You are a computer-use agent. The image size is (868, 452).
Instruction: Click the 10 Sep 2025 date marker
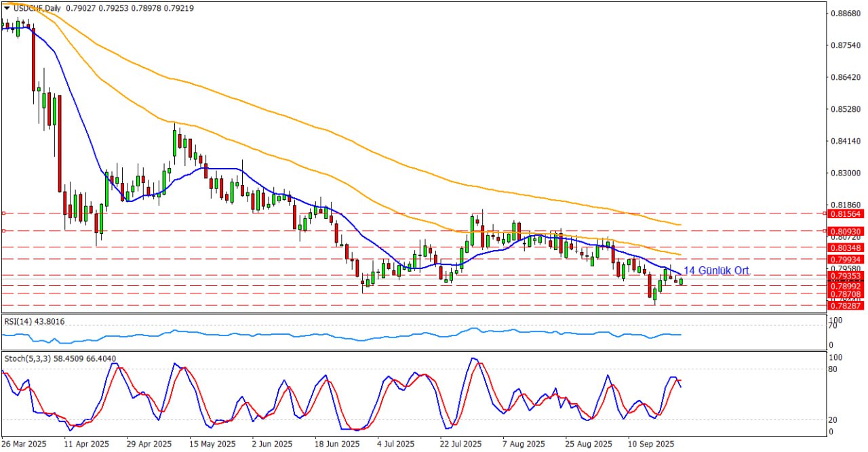pyautogui.click(x=650, y=444)
